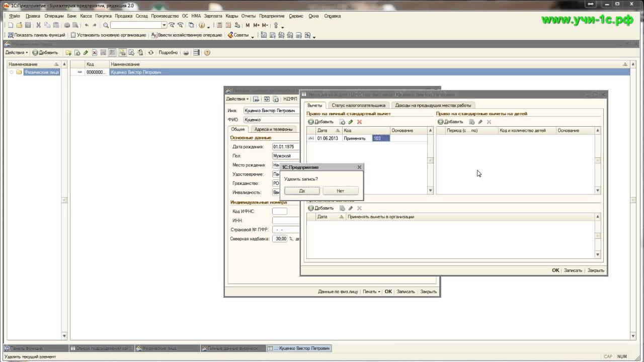Click the refresh list icon in toolbar
The width and height of the screenshot is (644, 362).
pos(150,53)
